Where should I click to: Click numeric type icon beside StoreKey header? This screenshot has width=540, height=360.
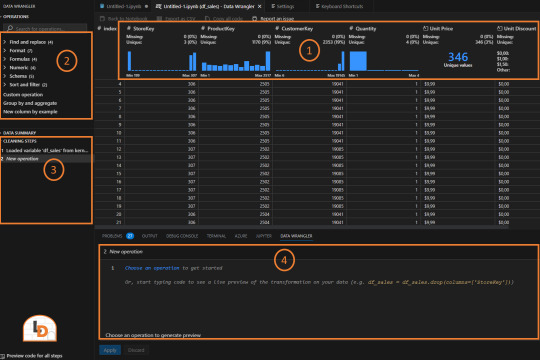pos(129,28)
